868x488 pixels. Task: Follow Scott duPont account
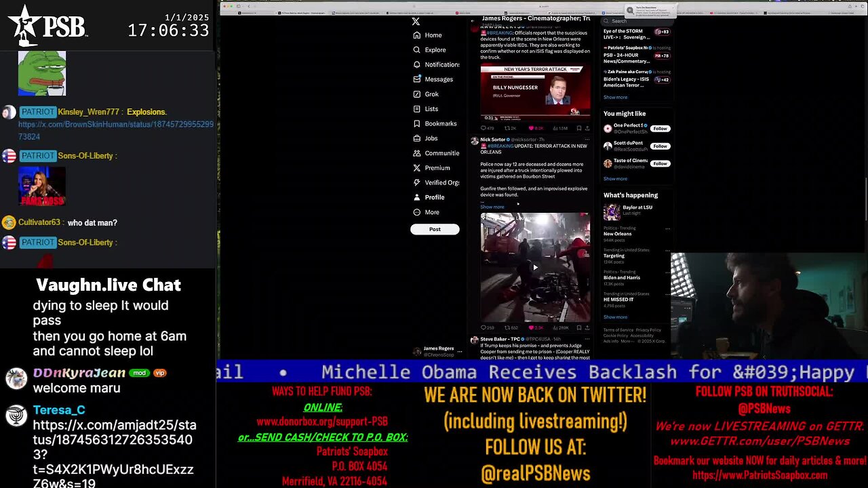[660, 146]
